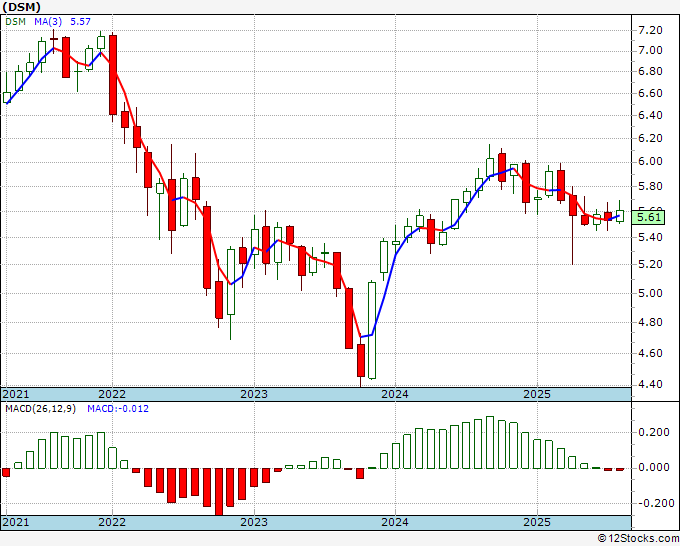Click the MACD(26,12,9) indicator label

(40, 409)
